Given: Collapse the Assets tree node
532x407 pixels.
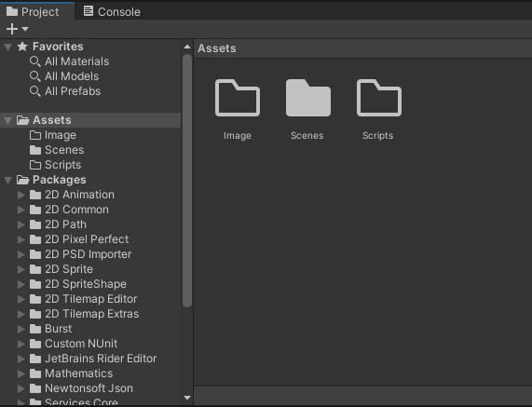Looking at the screenshot, I should coord(8,120).
